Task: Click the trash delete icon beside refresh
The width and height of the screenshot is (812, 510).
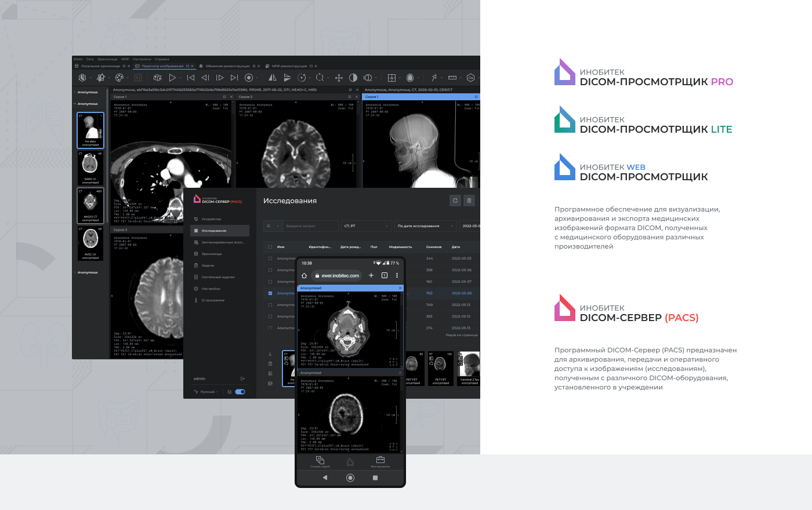Action: tap(469, 201)
